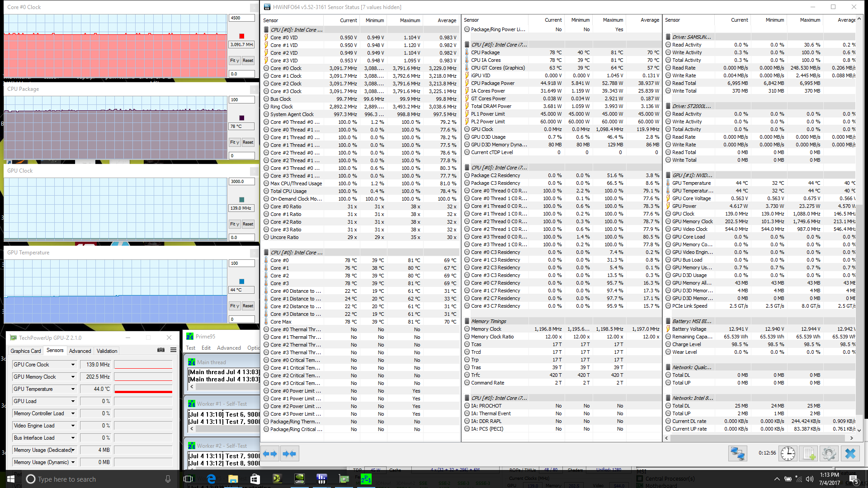The width and height of the screenshot is (868, 488).
Task: Open the Prime95 Test menu
Action: pyautogui.click(x=191, y=348)
